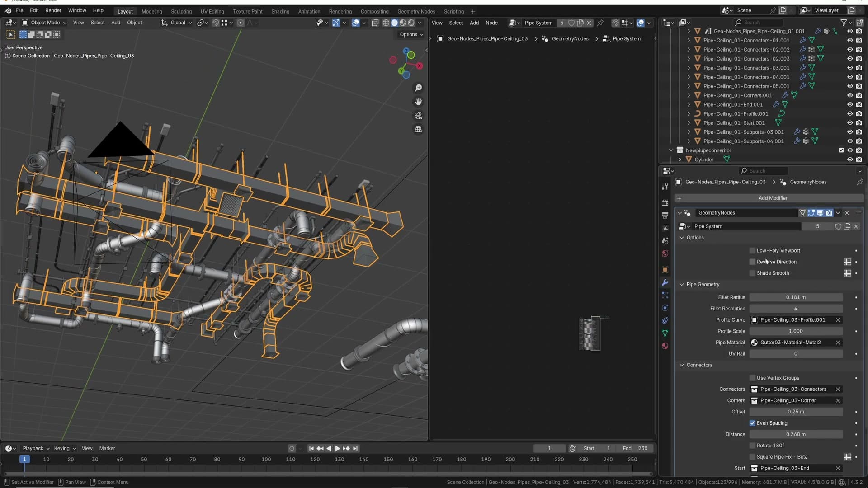Collapse Newpiupeconneritor collection
The image size is (868, 488).
(x=671, y=150)
